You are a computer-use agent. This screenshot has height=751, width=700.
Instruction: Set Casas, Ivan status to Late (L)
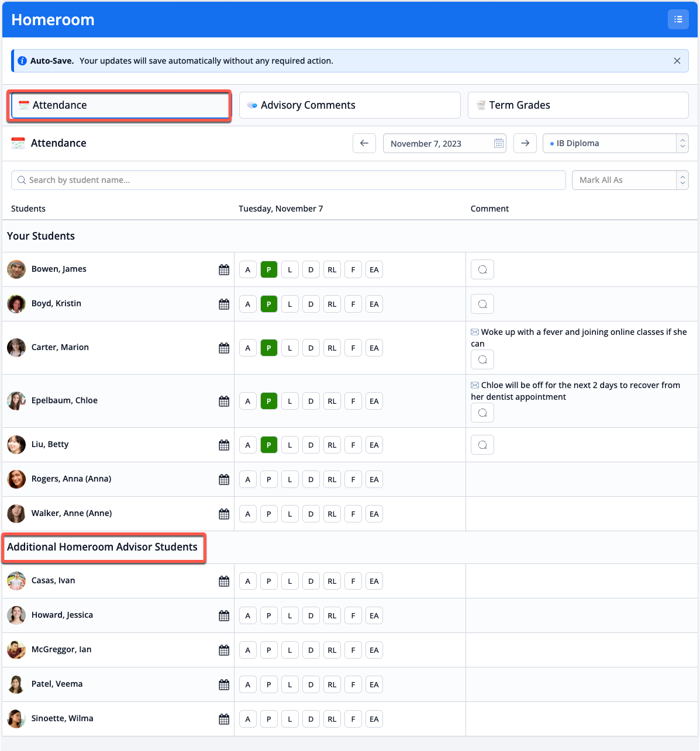pyautogui.click(x=290, y=581)
